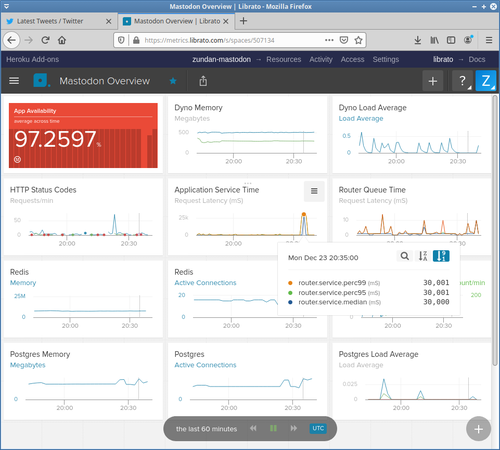
Task: Click the tooltip magnifier search icon
Action: pos(405,256)
